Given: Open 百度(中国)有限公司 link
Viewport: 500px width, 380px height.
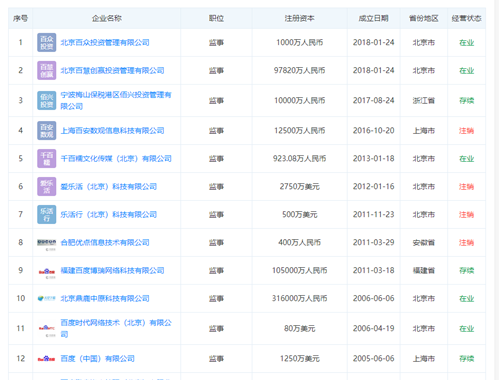Looking at the screenshot, I should 97,359.
